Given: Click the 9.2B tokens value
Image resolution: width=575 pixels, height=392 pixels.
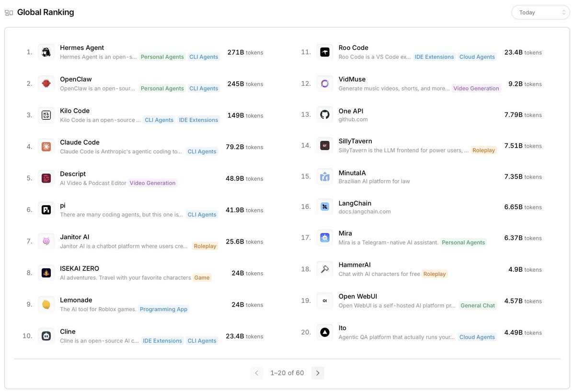Looking at the screenshot, I should coord(525,84).
